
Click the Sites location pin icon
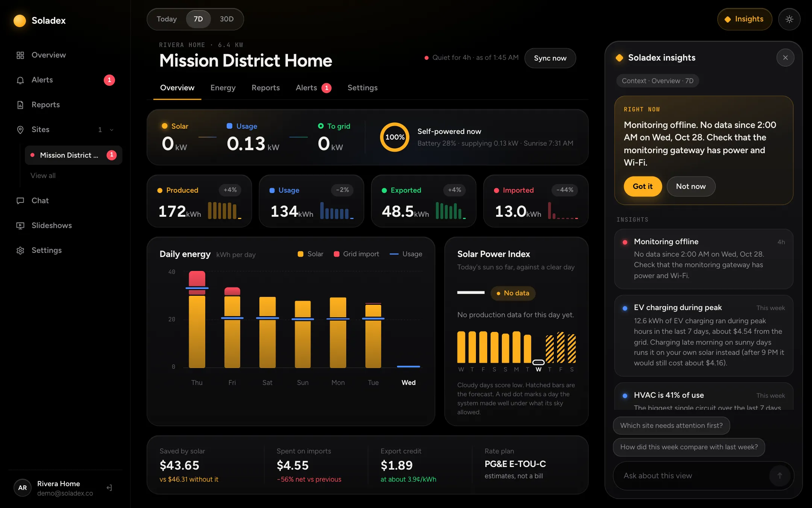[20, 130]
